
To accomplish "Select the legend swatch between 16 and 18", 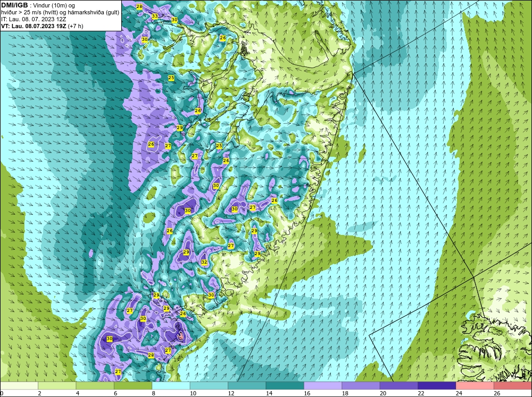I will pos(323,386).
